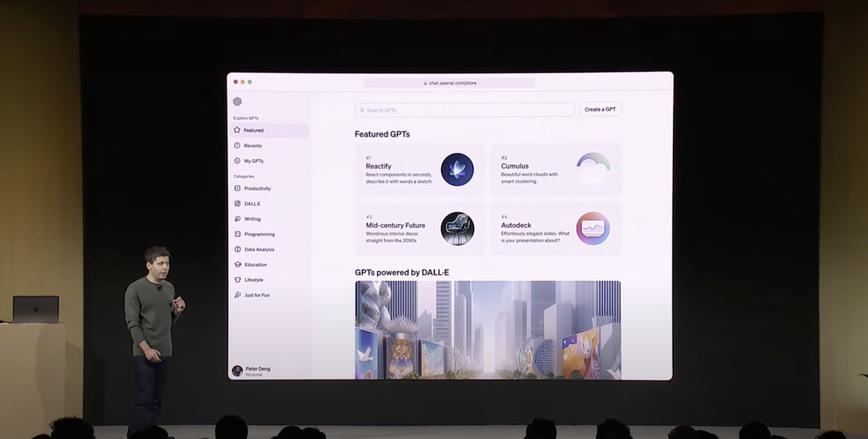Click the Cumulus cloud app icon
Viewport: 868px width, 439px height.
(x=593, y=169)
